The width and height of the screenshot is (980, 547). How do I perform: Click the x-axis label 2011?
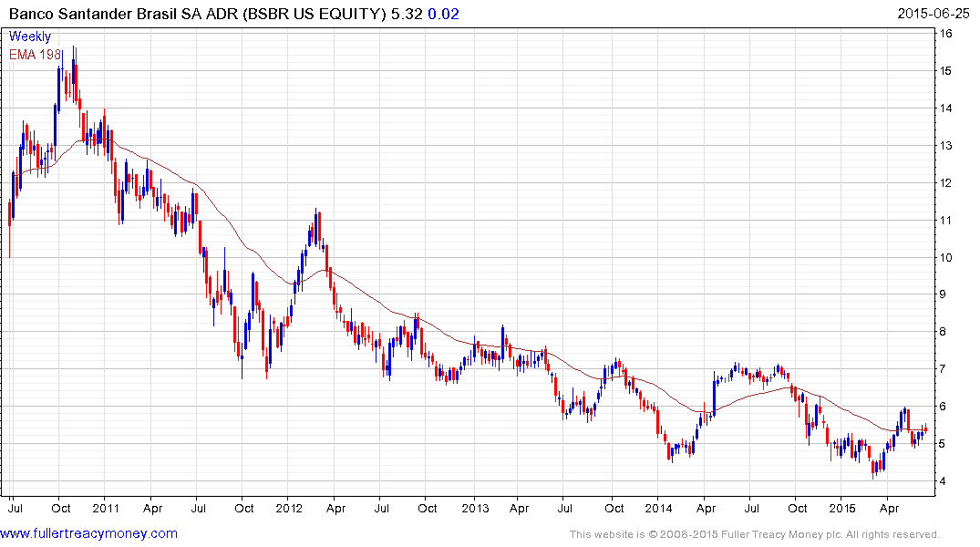tap(105, 508)
